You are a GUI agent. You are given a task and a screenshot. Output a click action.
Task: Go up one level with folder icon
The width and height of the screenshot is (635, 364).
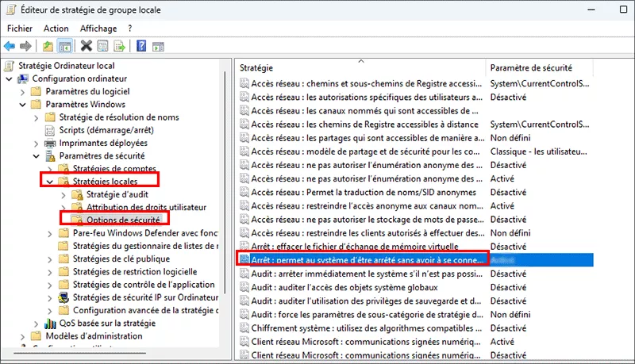click(48, 46)
